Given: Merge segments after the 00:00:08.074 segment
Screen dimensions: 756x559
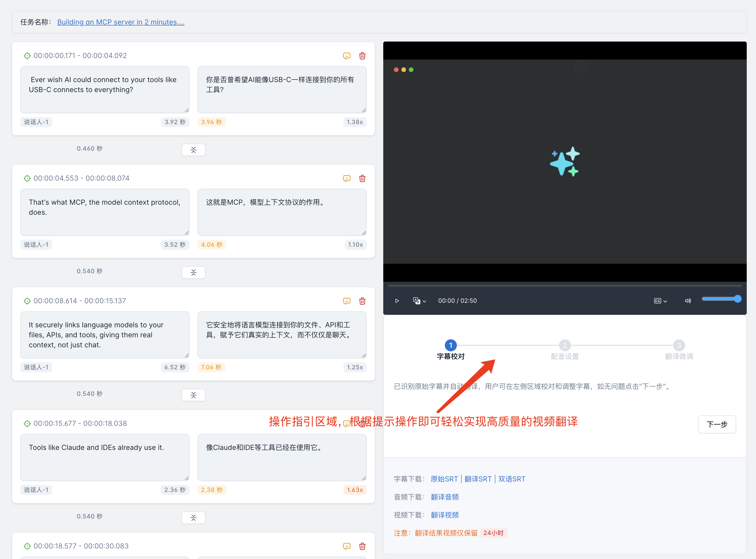Looking at the screenshot, I should (193, 272).
